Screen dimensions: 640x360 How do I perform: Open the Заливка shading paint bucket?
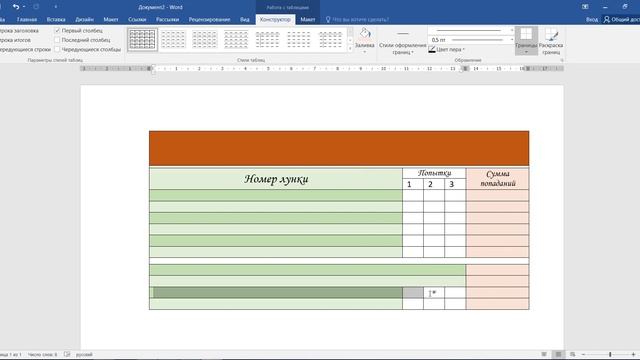pyautogui.click(x=365, y=33)
